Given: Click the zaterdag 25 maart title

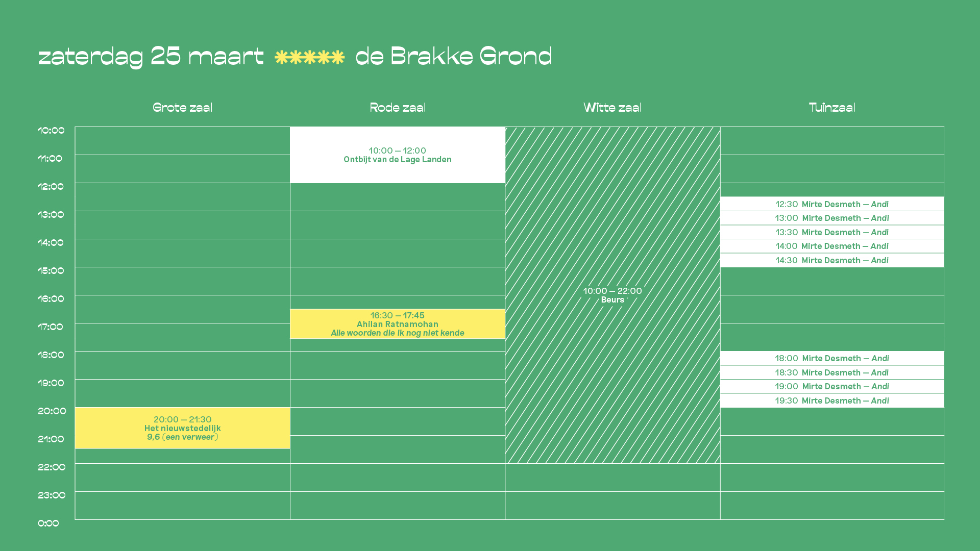Looking at the screenshot, I should (151, 57).
